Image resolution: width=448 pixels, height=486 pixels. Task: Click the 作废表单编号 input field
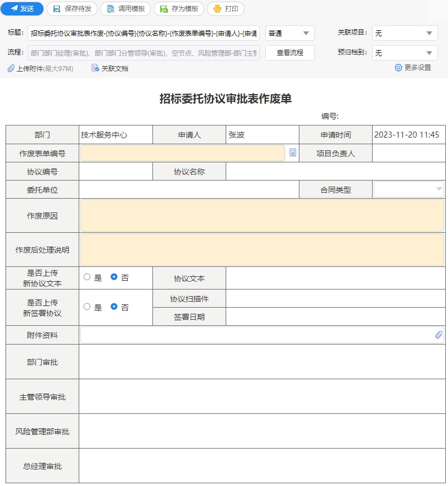click(x=183, y=153)
